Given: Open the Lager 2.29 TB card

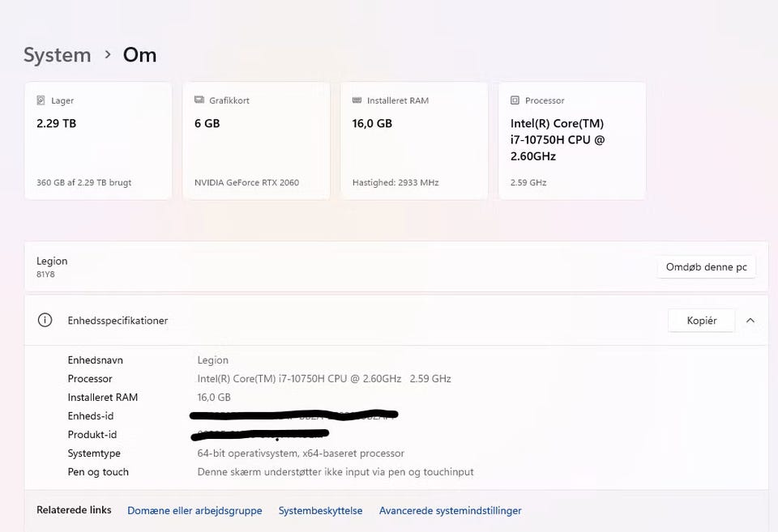Looking at the screenshot, I should coord(98,142).
